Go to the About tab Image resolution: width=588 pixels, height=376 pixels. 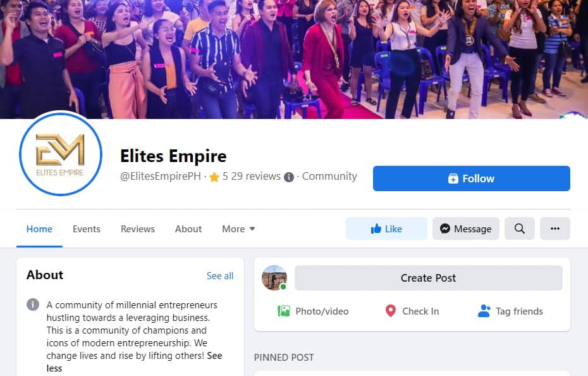pos(188,229)
